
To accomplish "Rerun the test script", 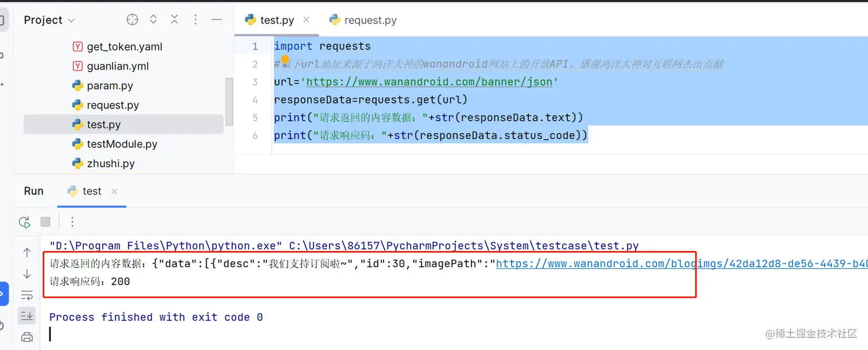I will click(25, 222).
